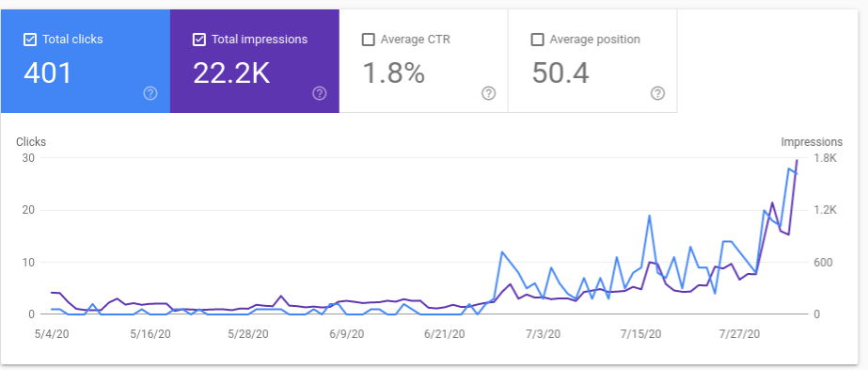Click the 1.8K impressions axis label
This screenshot has width=868, height=370.
coord(824,158)
